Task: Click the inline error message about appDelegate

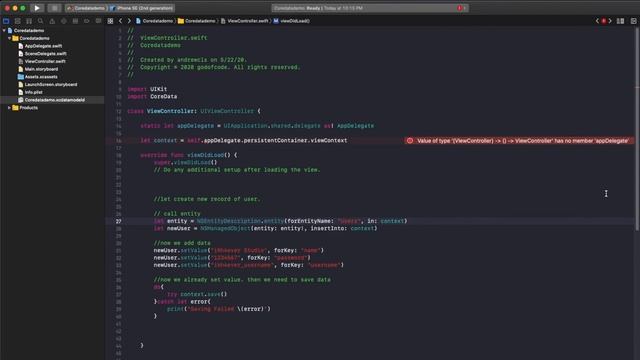Action: coord(522,141)
